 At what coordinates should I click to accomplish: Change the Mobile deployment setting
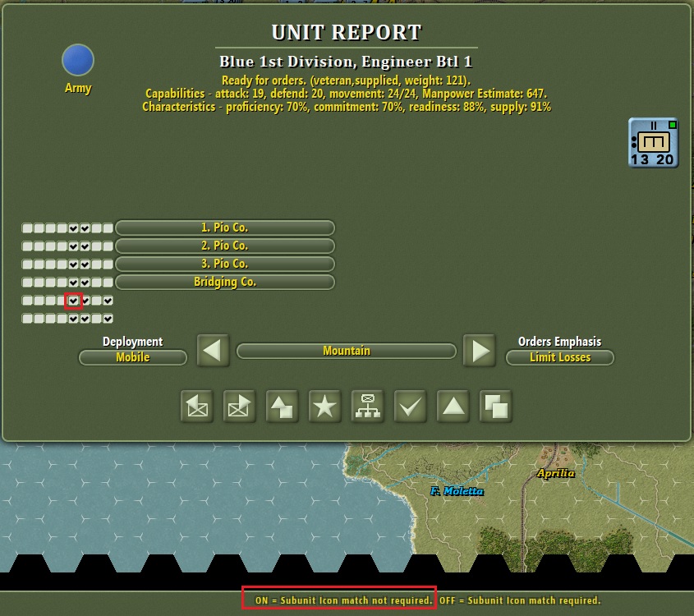pos(133,357)
